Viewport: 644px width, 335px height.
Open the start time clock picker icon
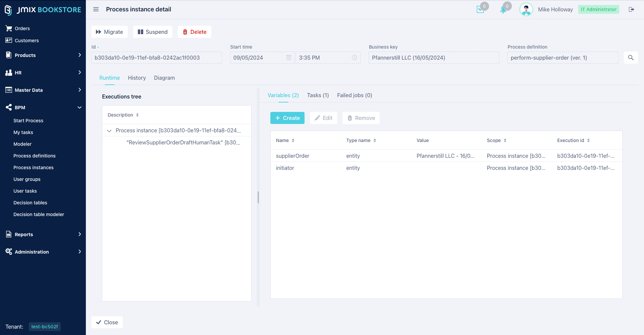[354, 58]
